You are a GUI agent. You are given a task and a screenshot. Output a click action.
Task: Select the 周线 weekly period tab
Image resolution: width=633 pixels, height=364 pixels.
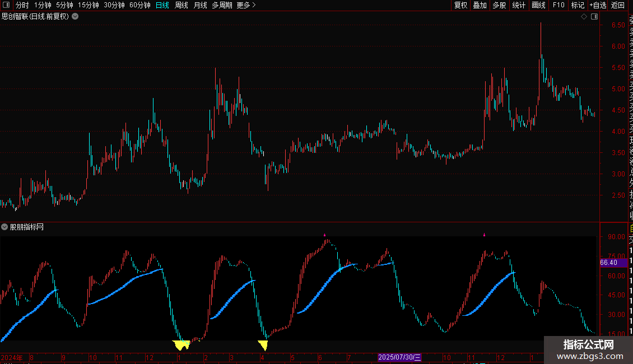[x=181, y=5]
